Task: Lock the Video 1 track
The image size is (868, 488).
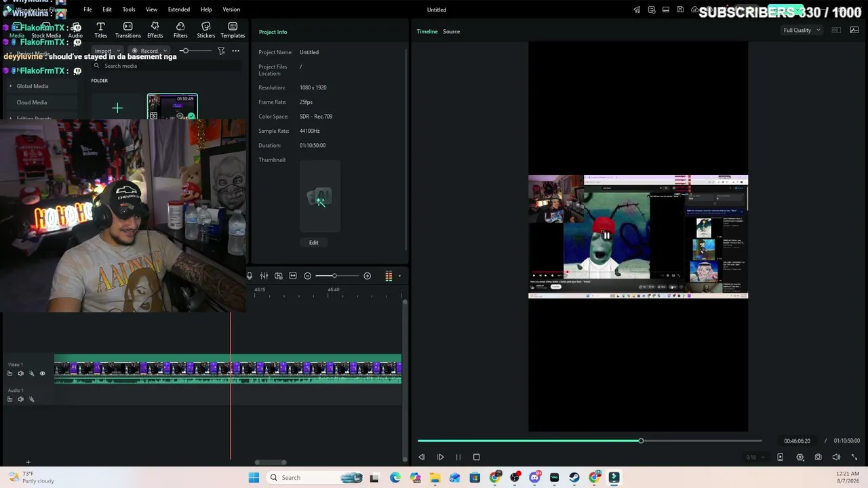Action: pos(9,373)
